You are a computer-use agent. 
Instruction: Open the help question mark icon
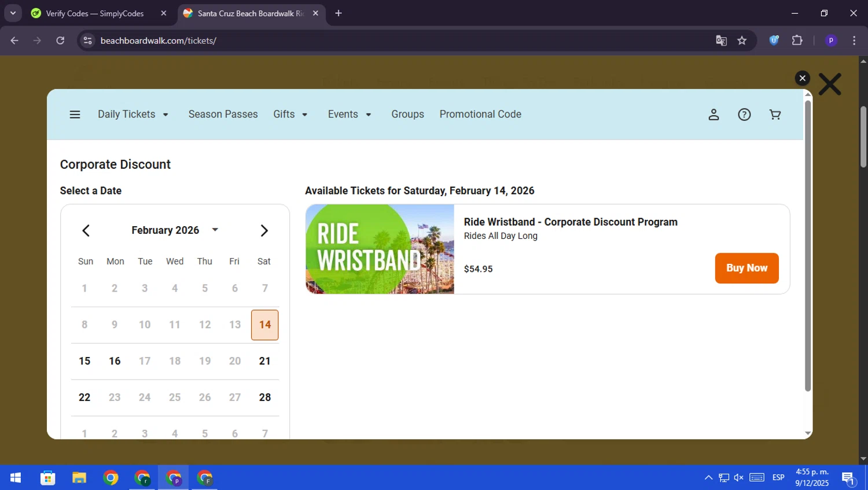click(x=744, y=115)
